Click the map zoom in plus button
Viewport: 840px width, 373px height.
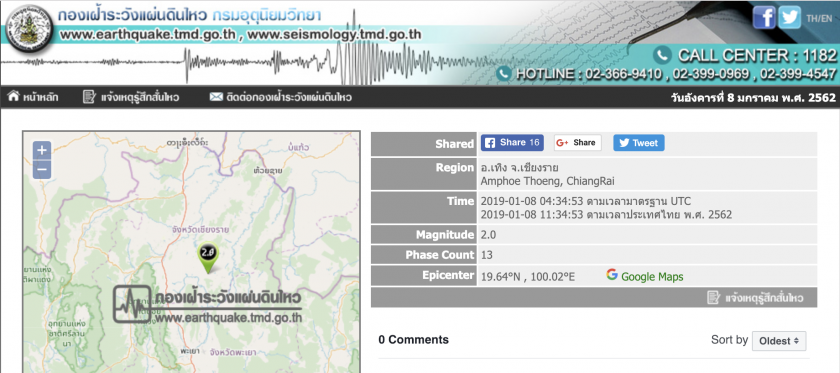coord(42,151)
